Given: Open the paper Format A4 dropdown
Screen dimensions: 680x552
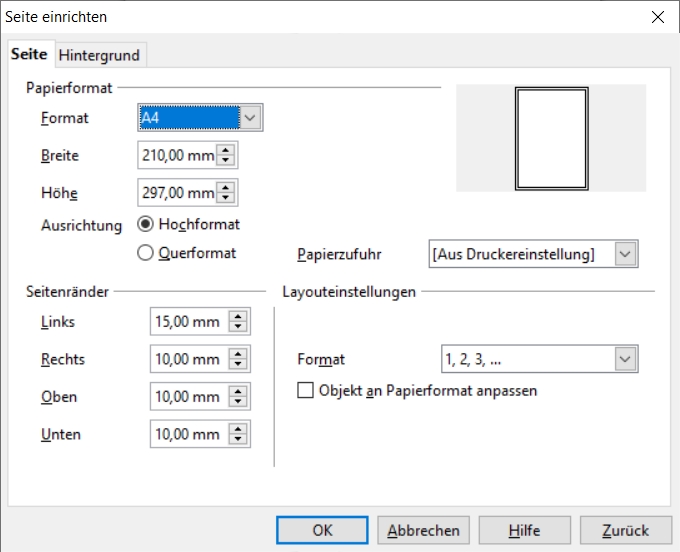Looking at the screenshot, I should click(x=250, y=119).
